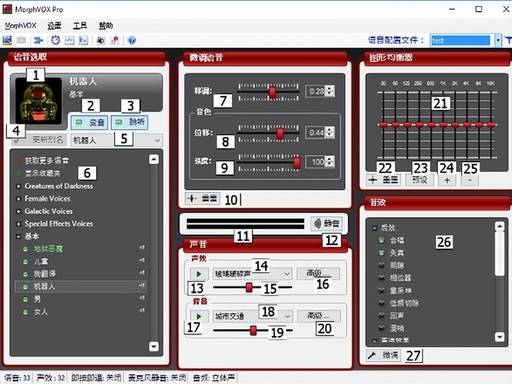Click the Advanced button for background sound
The width and height of the screenshot is (512, 384).
(x=319, y=316)
